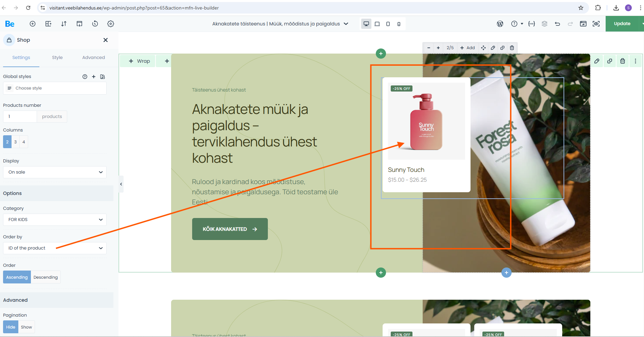
Task: Click the add element plus-circle icon in the top-left toolbar
Action: [33, 24]
